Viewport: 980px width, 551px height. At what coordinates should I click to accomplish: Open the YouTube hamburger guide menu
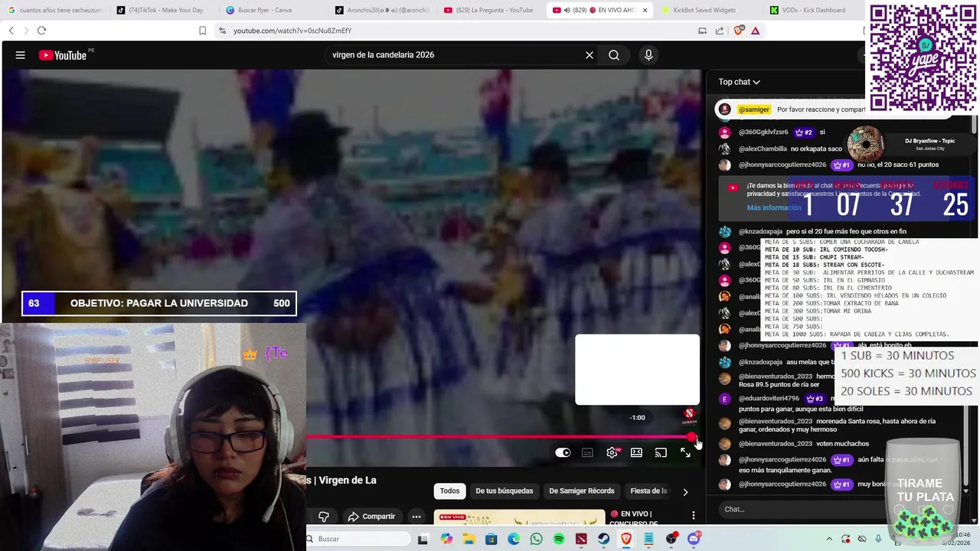[21, 55]
